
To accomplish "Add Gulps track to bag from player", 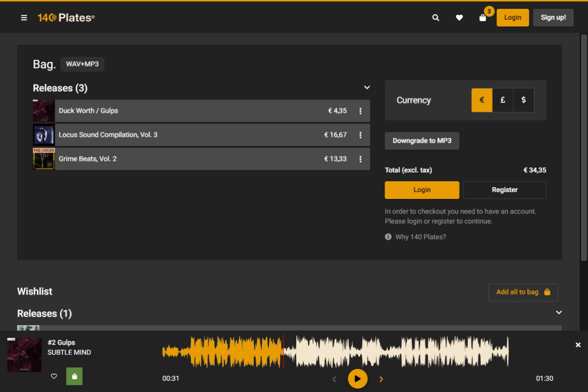I will [x=74, y=376].
